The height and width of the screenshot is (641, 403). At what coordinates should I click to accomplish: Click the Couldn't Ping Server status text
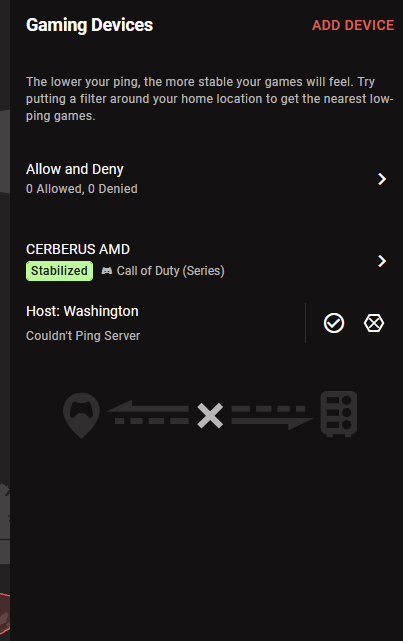[83, 336]
